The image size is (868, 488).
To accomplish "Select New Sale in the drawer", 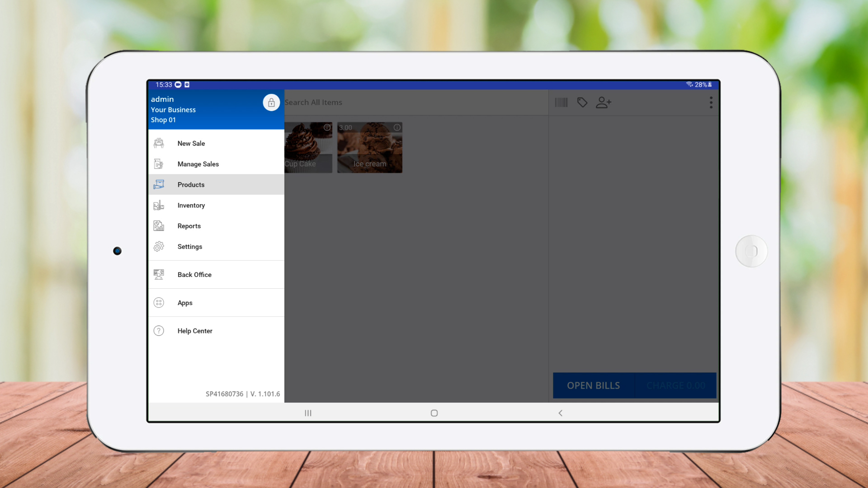I will [191, 143].
